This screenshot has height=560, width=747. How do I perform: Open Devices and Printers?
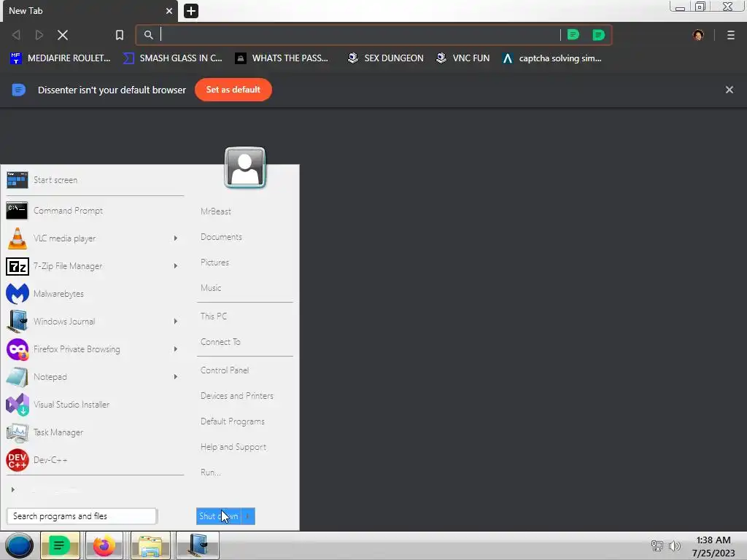[x=237, y=396]
